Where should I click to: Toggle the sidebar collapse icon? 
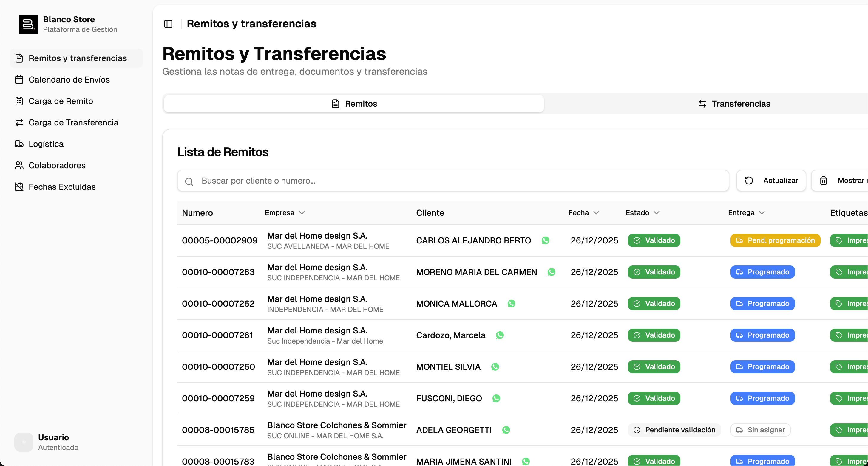[168, 24]
